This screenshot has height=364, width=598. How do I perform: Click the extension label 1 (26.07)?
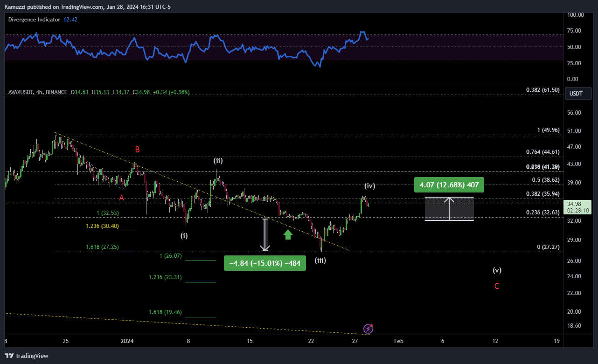coord(171,256)
